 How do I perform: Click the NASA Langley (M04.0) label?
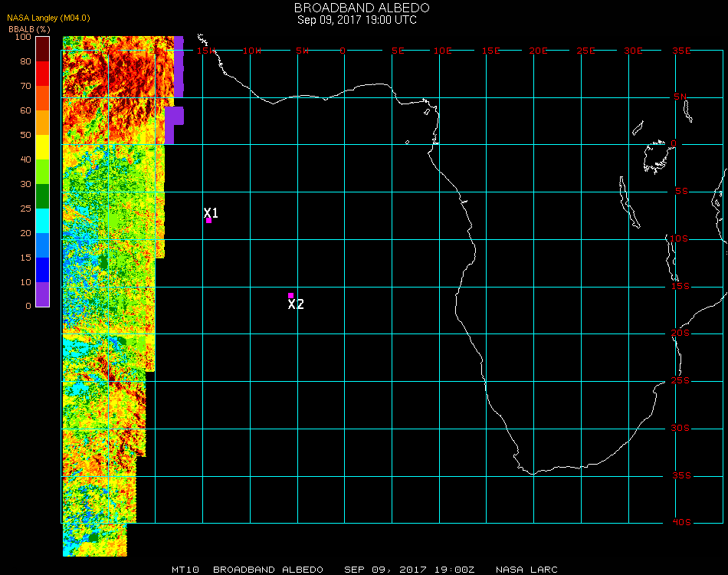pos(48,18)
